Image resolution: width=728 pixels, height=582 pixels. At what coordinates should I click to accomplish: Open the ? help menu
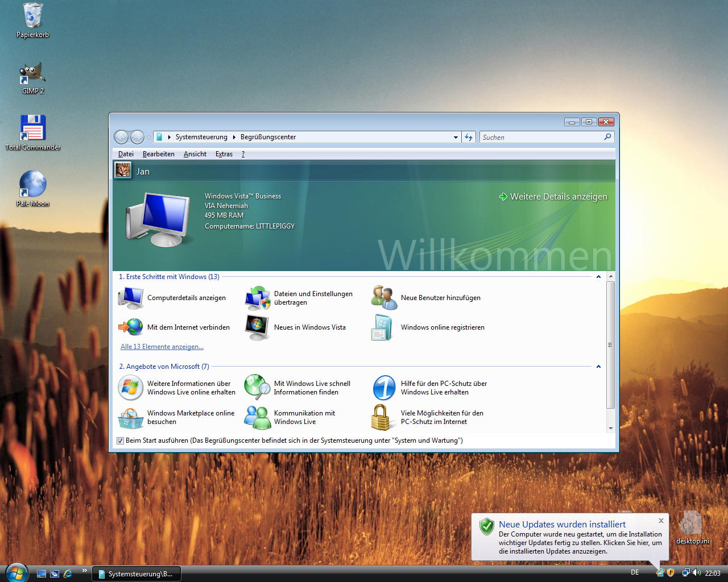(243, 154)
